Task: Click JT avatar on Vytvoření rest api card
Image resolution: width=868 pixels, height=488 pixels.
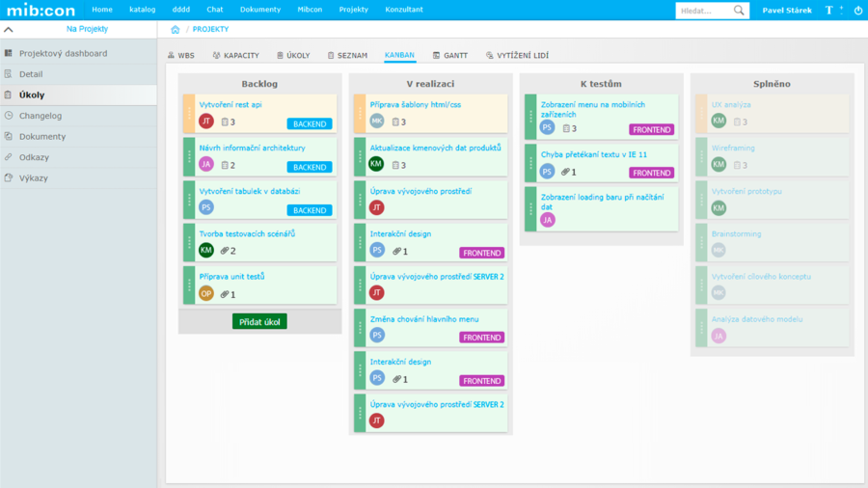Action: 205,122
